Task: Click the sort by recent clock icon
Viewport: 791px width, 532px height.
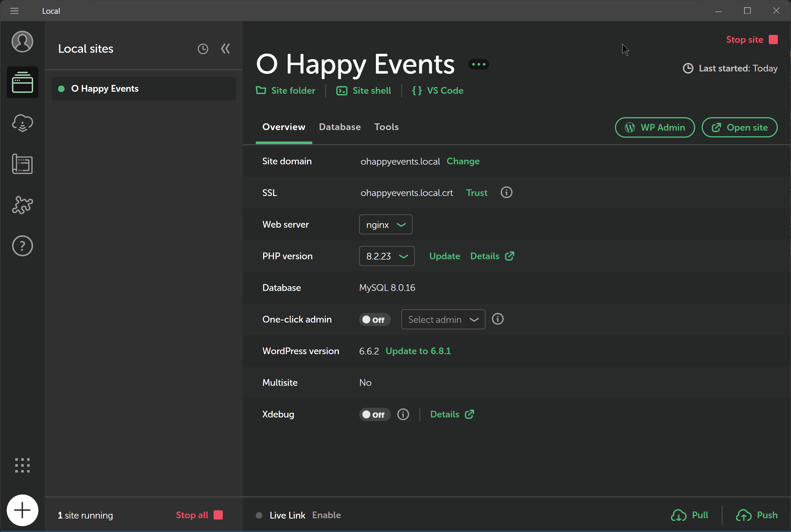Action: pos(203,49)
